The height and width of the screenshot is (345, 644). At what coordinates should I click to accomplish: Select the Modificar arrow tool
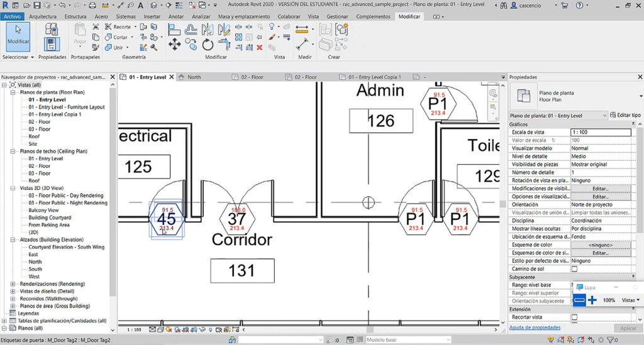[18, 36]
